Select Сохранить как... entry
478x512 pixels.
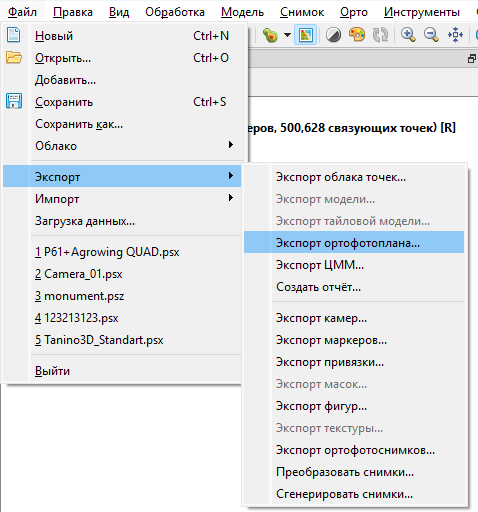click(122, 124)
